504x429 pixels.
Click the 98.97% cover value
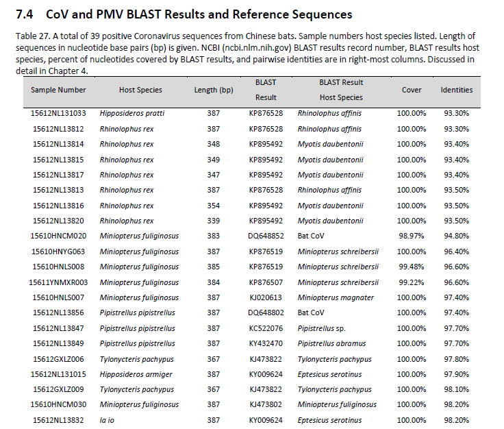pos(412,236)
